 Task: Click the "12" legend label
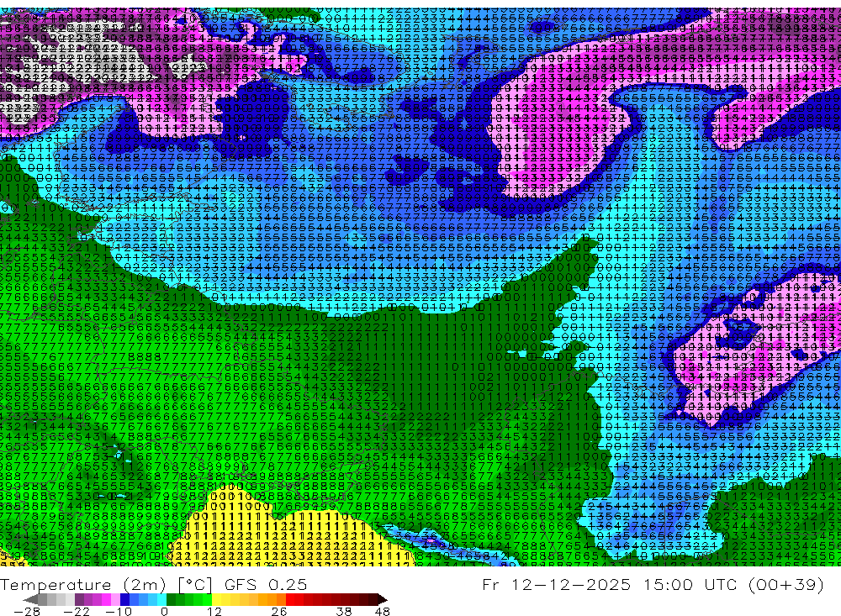pos(214,612)
